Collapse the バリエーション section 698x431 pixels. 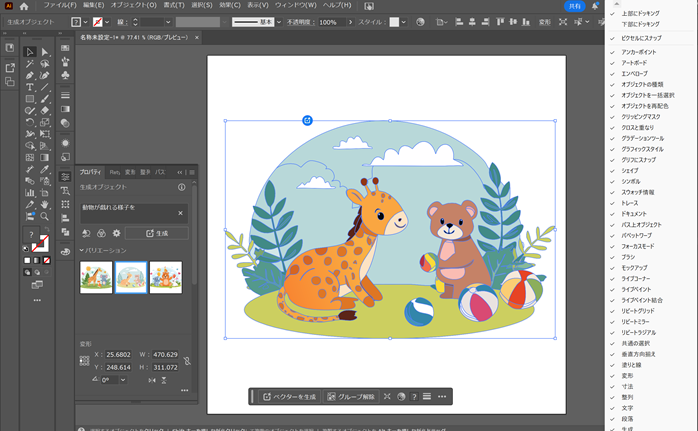click(81, 250)
